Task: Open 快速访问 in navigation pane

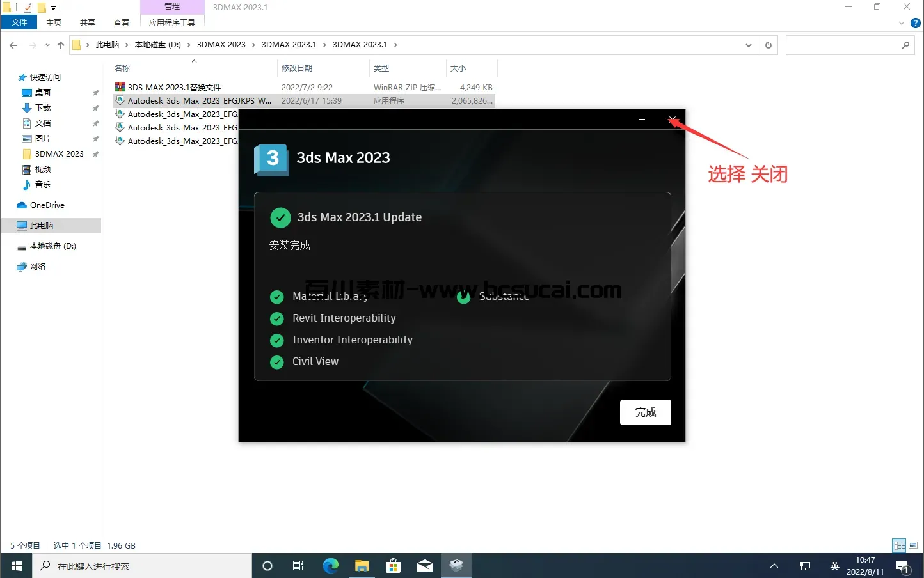Action: tap(45, 77)
